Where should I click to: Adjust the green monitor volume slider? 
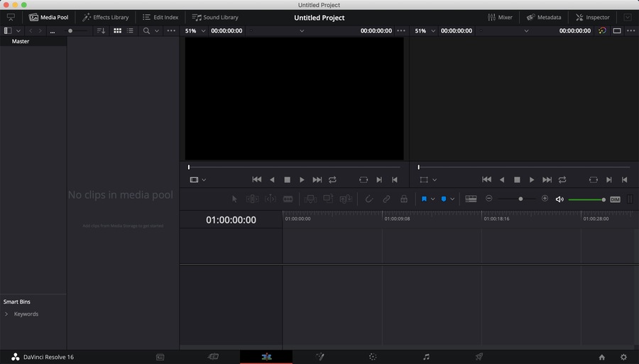point(587,199)
